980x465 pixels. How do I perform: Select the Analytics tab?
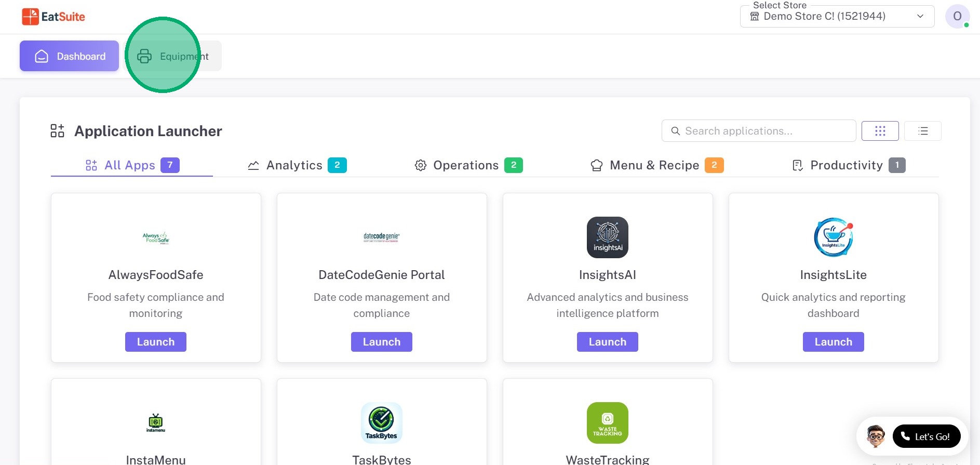297,165
